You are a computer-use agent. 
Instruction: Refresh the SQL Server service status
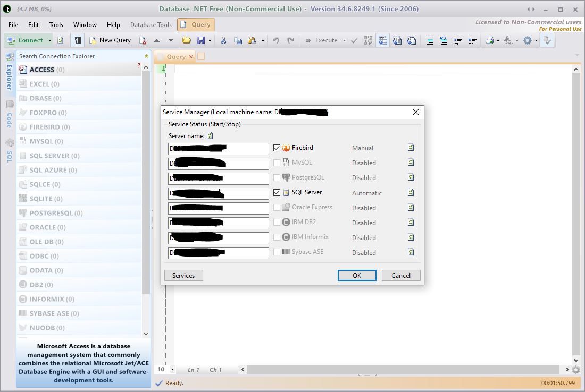coord(411,192)
